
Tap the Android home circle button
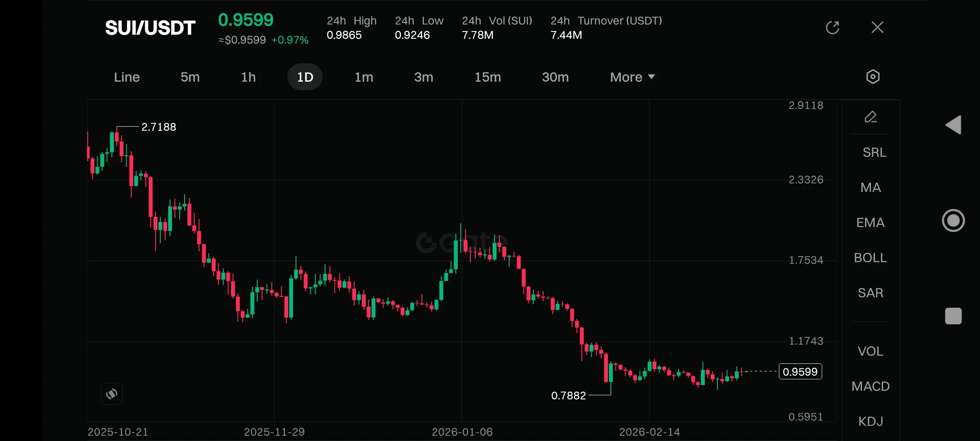953,220
